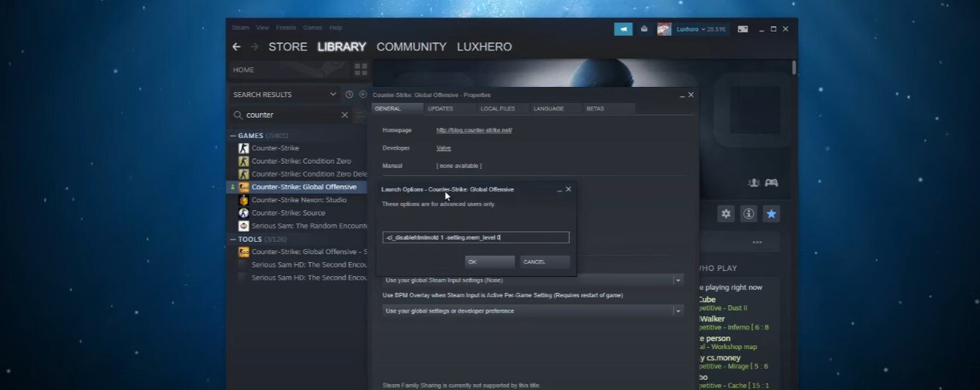Go to the COMMUNITY section
The width and height of the screenshot is (980, 390).
point(411,47)
